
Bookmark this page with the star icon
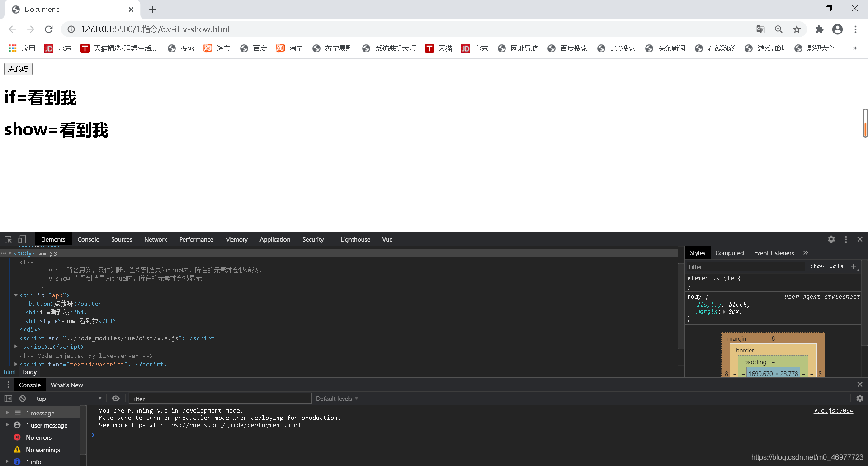pos(797,29)
